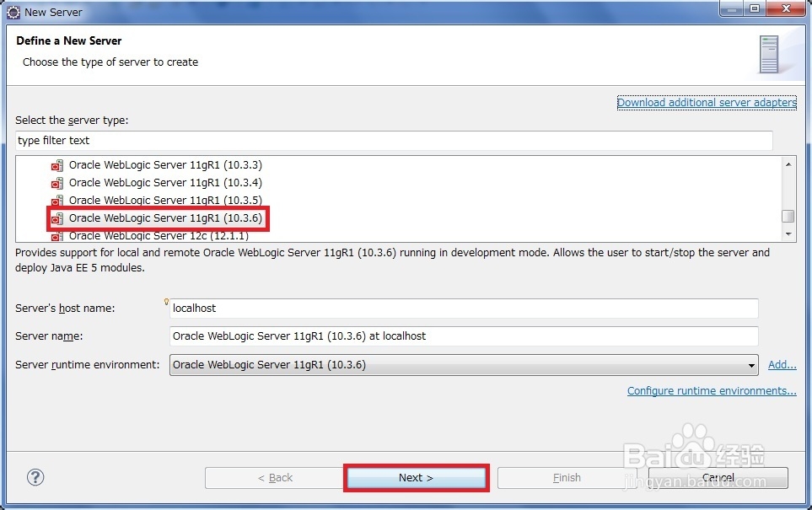812x510 pixels.
Task: Open Configure runtime environments link
Action: pyautogui.click(x=712, y=391)
